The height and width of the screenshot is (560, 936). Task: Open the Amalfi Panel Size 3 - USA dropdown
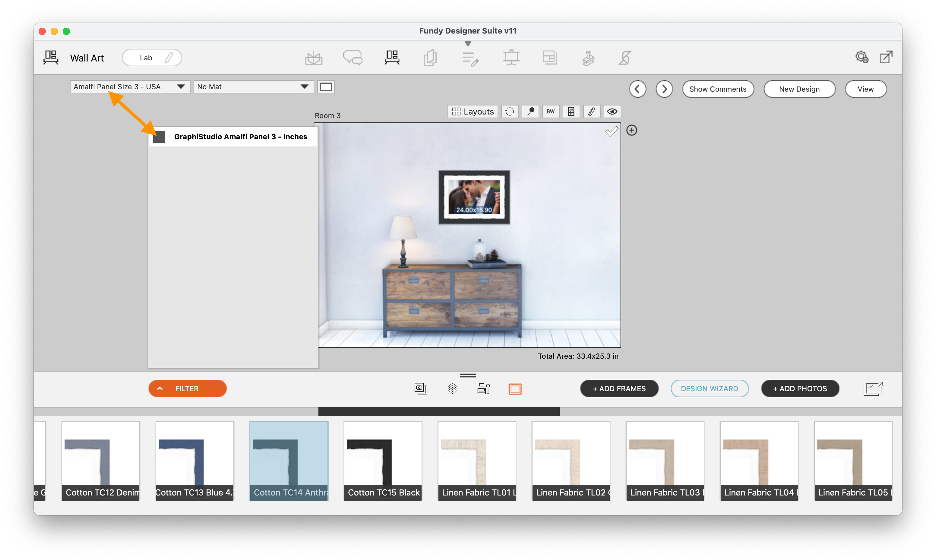coord(130,87)
